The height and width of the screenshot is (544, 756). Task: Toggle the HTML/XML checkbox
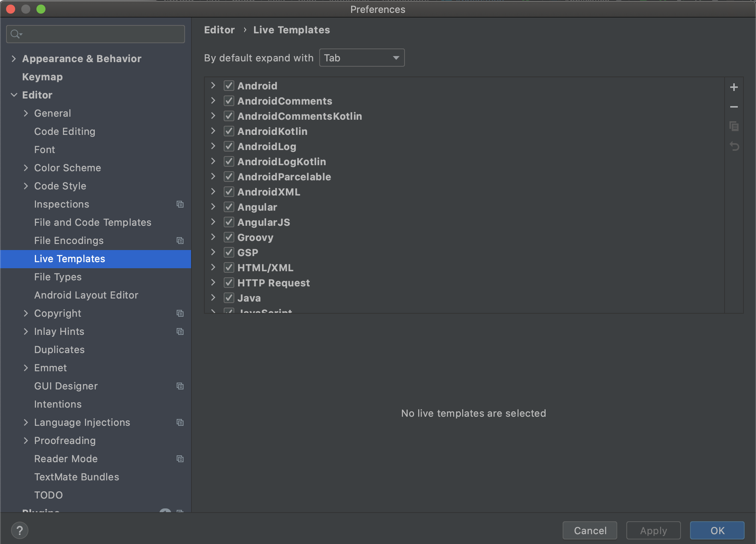click(x=229, y=267)
